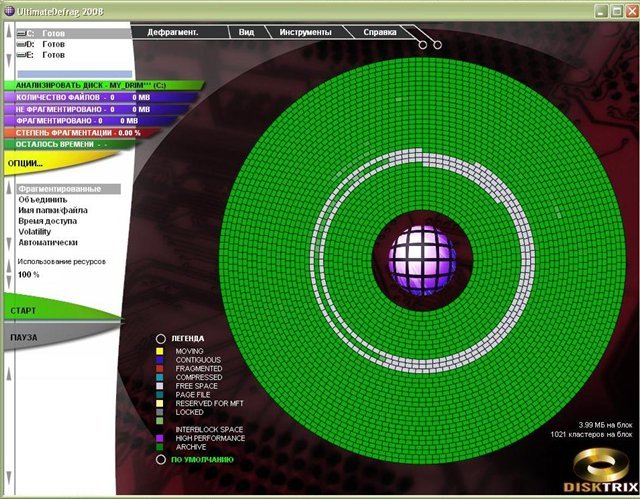Click the purple grid sphere at disk center
The image size is (640, 499).
(x=422, y=260)
